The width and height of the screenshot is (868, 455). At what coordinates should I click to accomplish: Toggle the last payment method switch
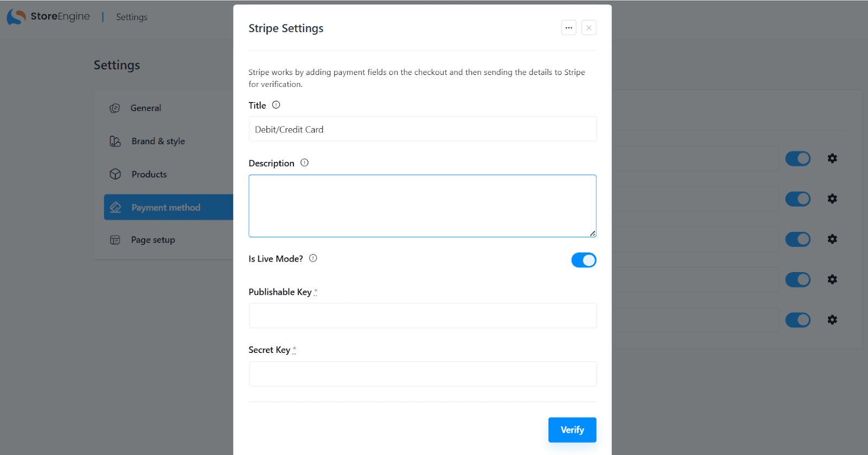(797, 320)
